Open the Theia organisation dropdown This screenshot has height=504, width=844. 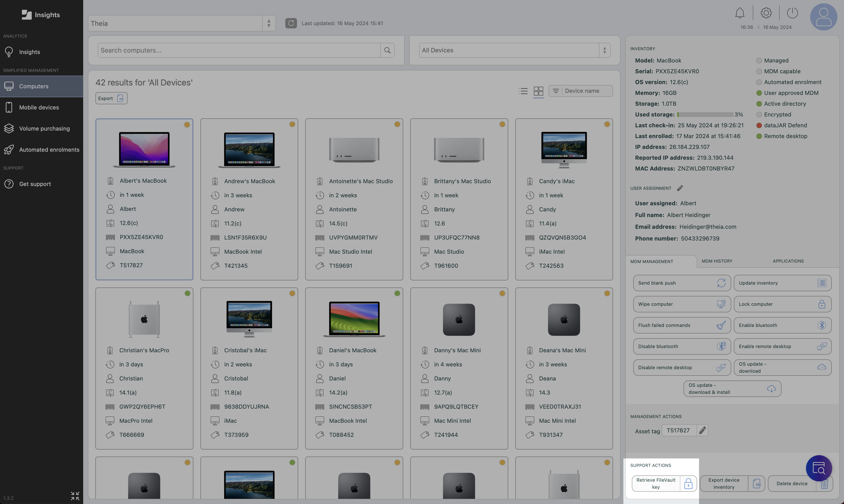[181, 23]
